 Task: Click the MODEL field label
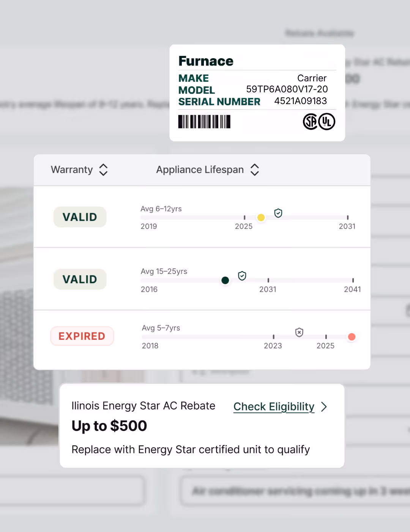[x=197, y=90]
